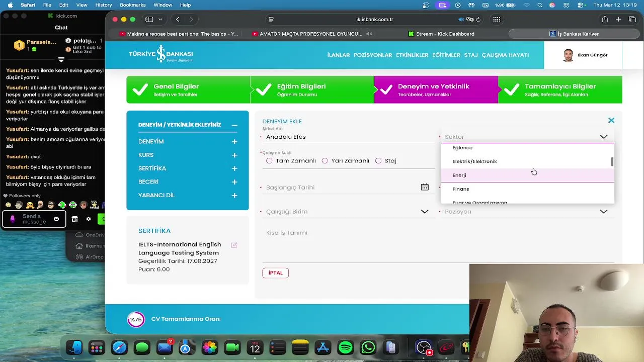
Task: Open Mail app in the Dock
Action: point(165,347)
